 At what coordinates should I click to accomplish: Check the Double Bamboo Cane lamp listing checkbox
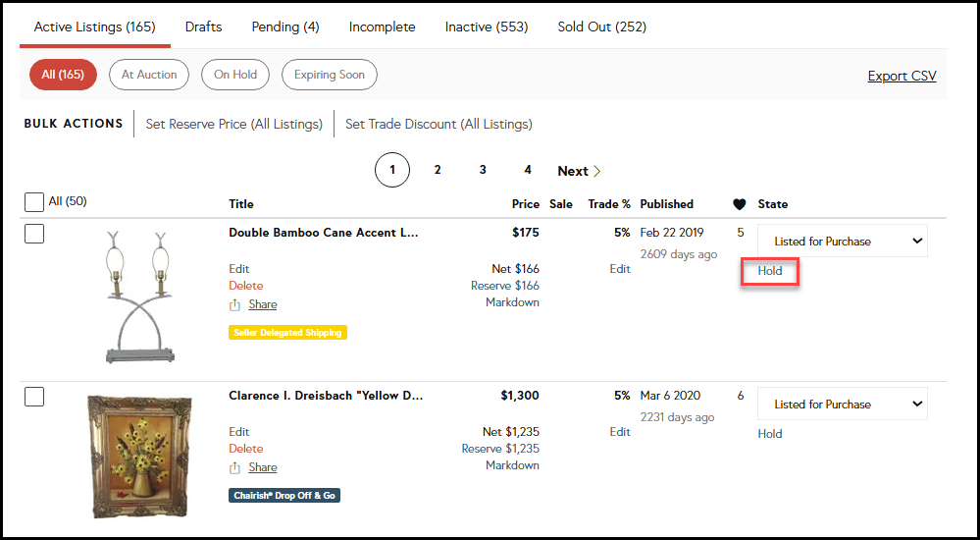pyautogui.click(x=34, y=234)
